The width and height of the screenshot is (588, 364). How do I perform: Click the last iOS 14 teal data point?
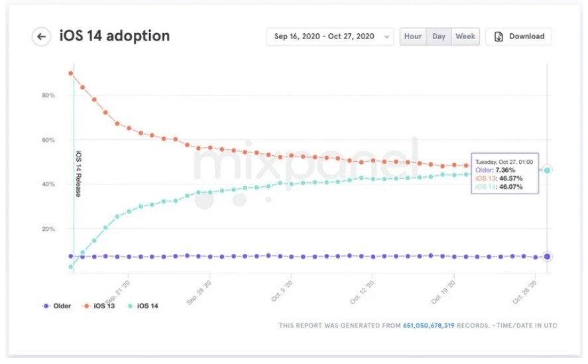click(x=547, y=170)
